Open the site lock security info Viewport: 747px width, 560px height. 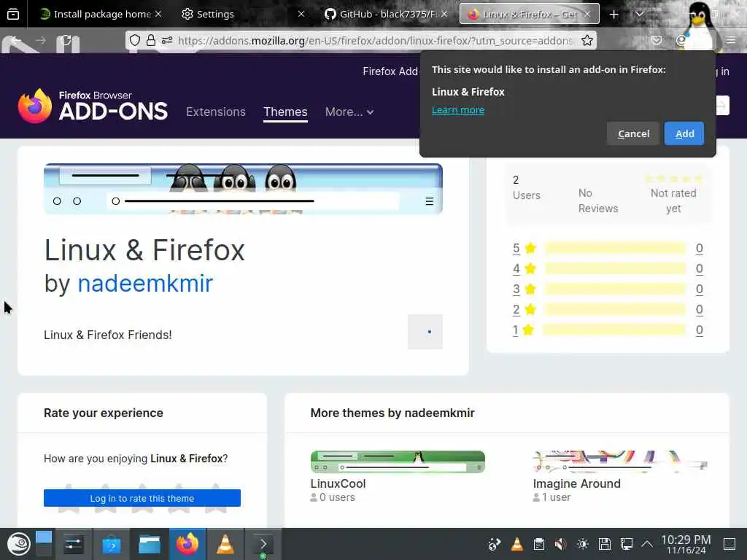(x=150, y=41)
